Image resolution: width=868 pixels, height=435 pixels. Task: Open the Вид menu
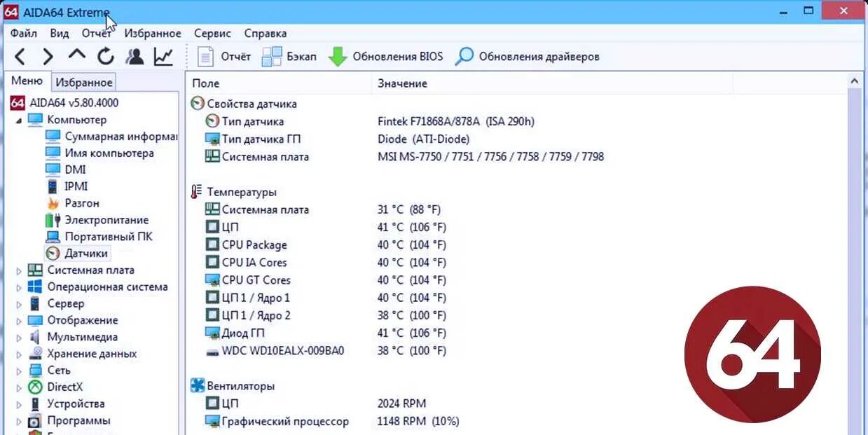pyautogui.click(x=60, y=33)
